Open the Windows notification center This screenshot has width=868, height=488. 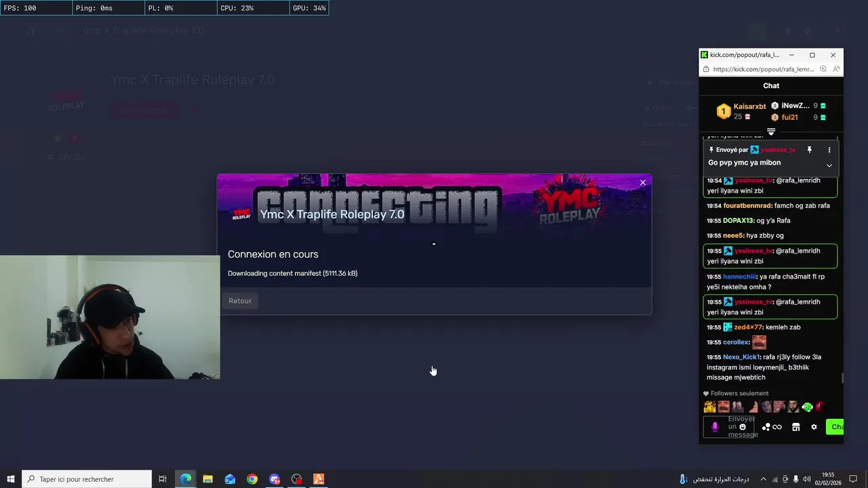854,479
